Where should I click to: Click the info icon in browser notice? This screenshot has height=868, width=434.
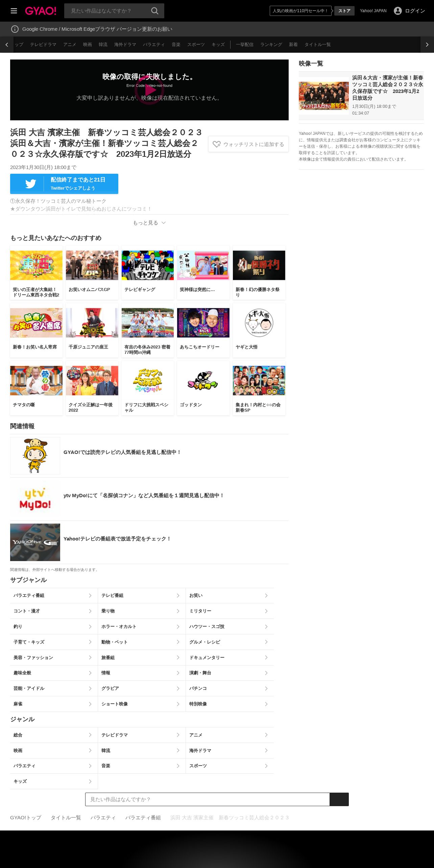pos(15,29)
